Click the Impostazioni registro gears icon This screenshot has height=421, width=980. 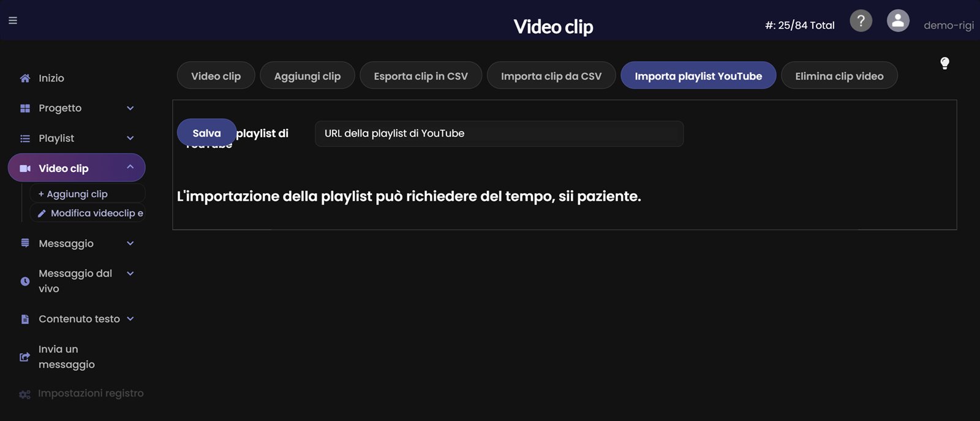coord(24,395)
